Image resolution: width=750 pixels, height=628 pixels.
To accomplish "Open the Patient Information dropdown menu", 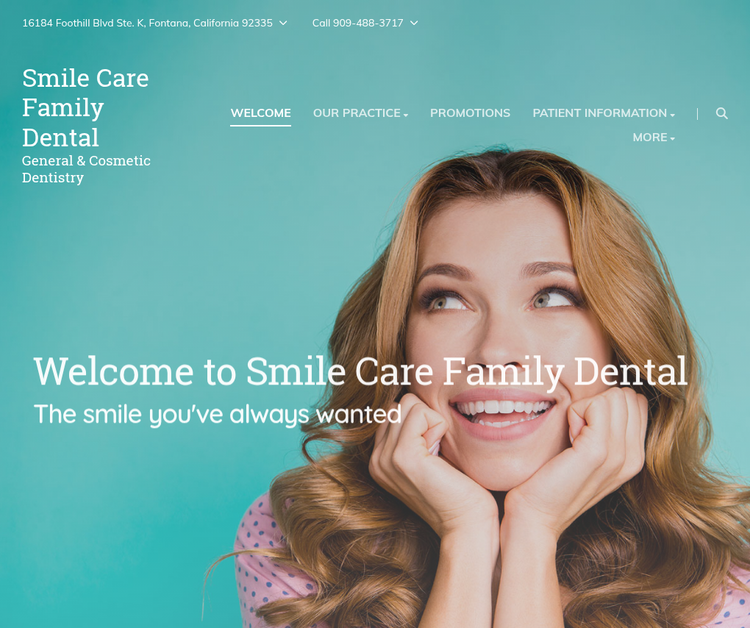I will pos(604,113).
